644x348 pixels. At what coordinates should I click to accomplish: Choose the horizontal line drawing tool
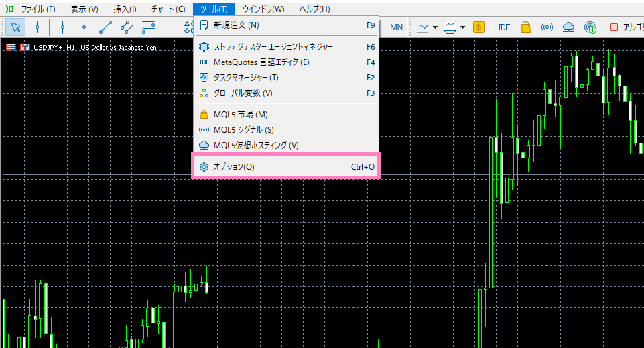[x=84, y=27]
